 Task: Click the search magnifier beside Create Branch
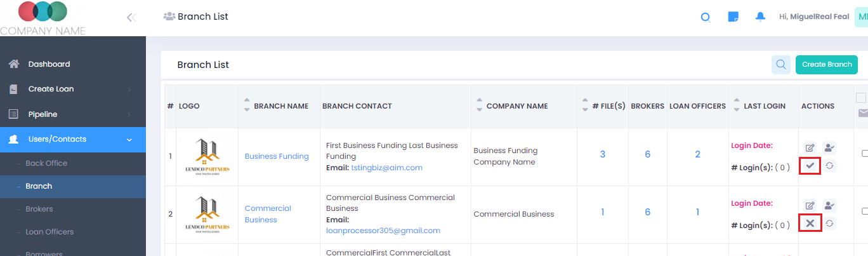click(x=781, y=65)
